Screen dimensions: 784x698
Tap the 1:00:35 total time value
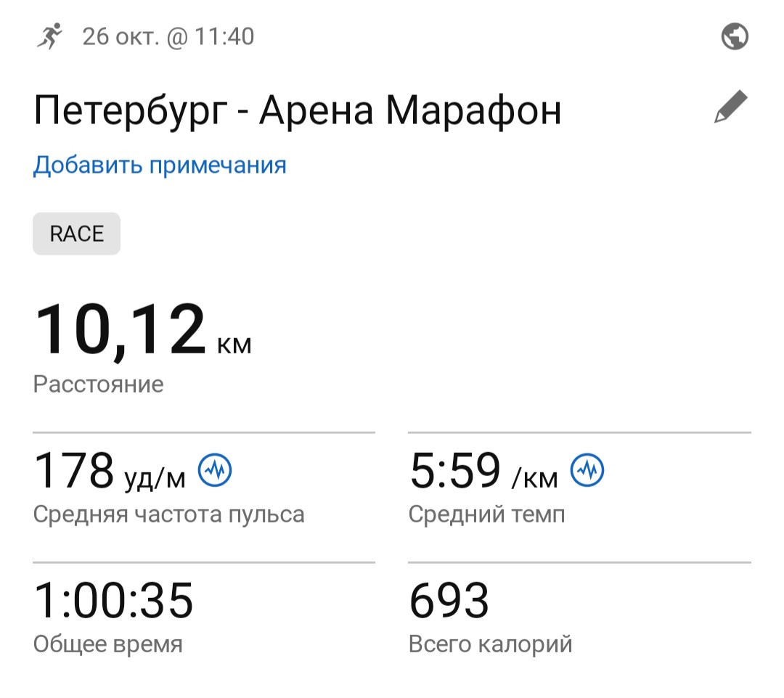(x=113, y=600)
